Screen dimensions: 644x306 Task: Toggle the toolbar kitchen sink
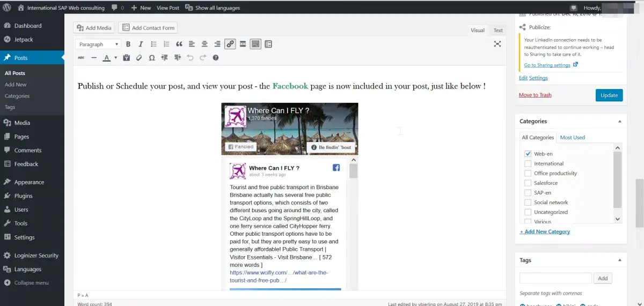(255, 44)
